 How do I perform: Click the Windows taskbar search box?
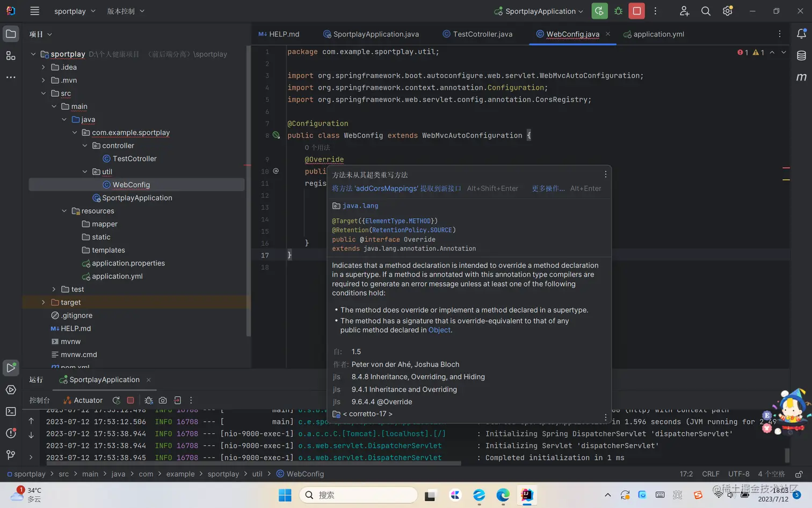358,495
